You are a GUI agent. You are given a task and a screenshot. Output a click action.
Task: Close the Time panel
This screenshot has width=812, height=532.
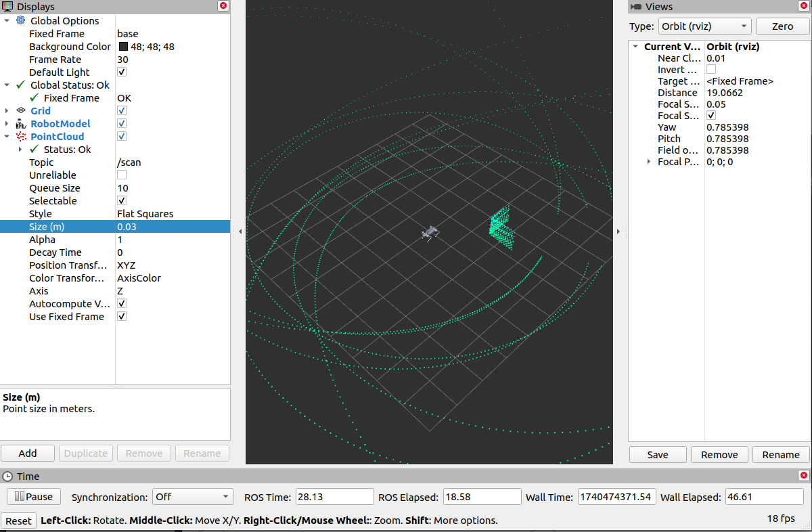tap(804, 476)
